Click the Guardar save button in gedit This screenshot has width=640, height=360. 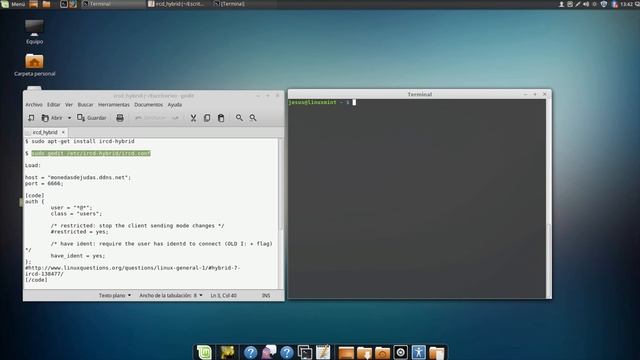[92, 118]
